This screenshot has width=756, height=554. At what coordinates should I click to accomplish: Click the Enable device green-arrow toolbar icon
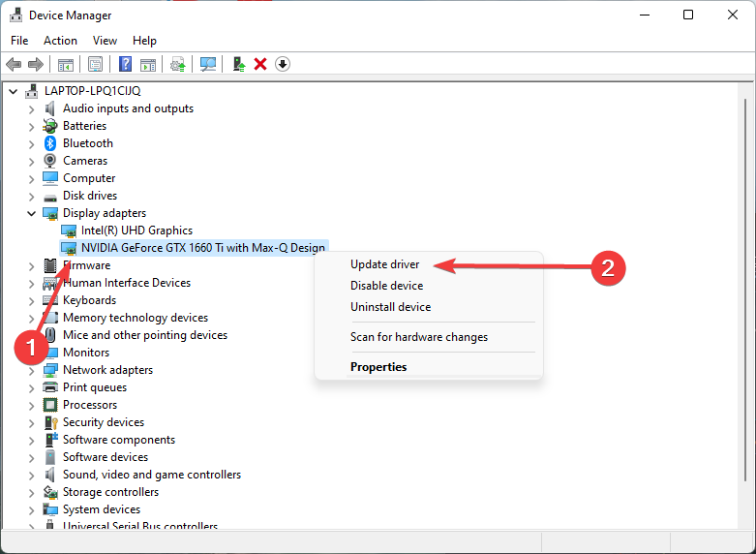239,64
